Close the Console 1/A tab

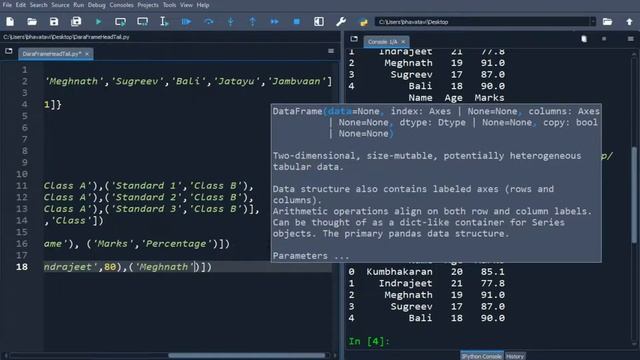click(403, 42)
